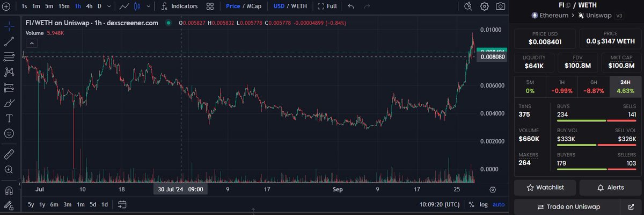Switch chart denomination to WETH

click(300, 6)
